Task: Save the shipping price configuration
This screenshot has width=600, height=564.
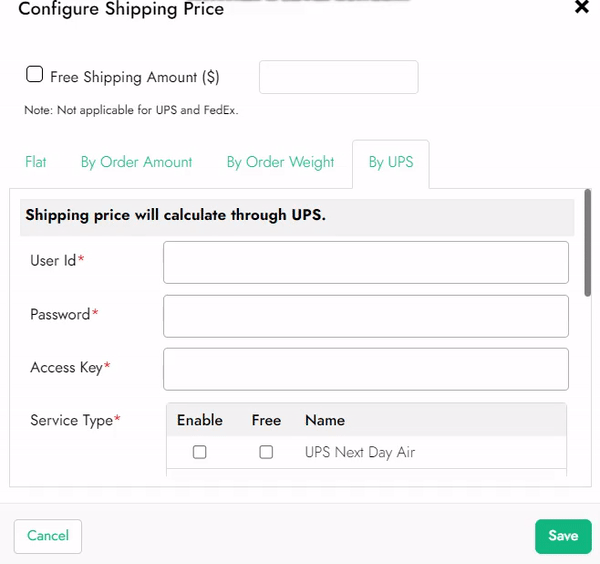Action: click(x=563, y=536)
